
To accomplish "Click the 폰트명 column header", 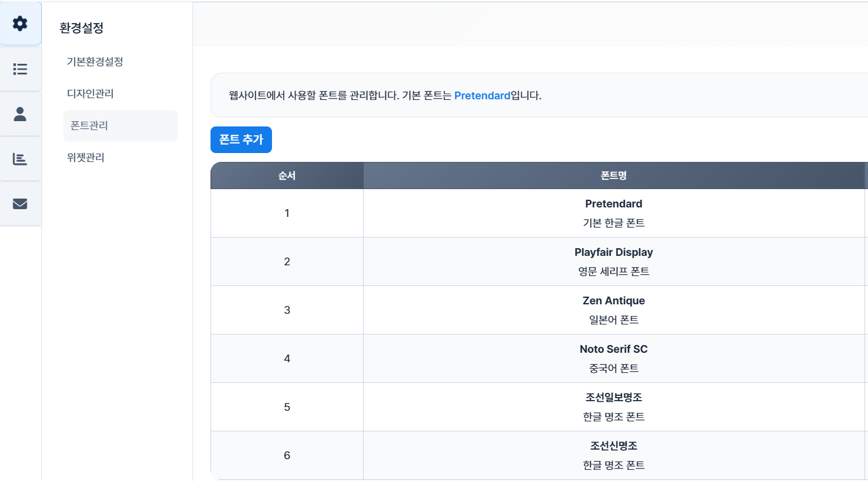I will (614, 175).
